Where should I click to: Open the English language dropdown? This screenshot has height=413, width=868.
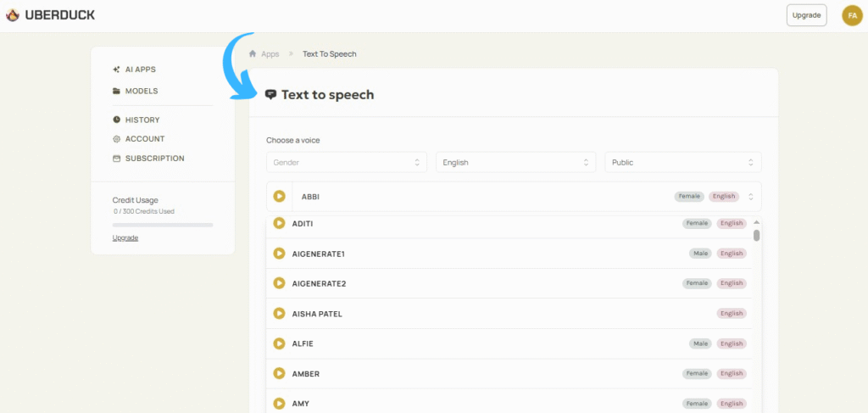(516, 162)
